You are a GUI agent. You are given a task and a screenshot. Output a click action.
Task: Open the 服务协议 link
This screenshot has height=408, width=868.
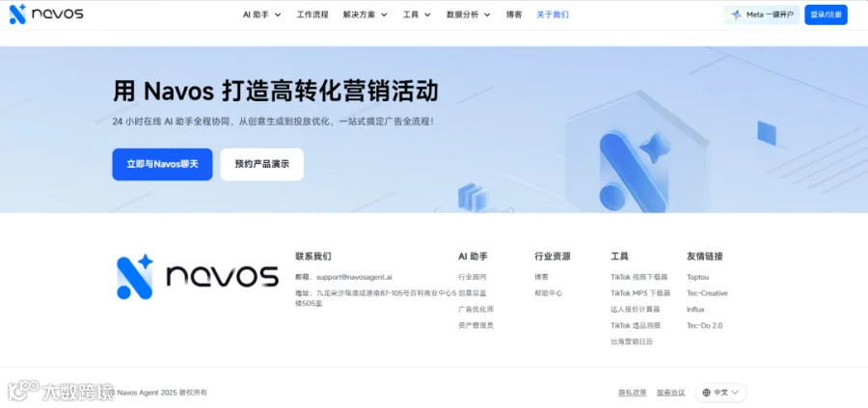pyautogui.click(x=671, y=393)
